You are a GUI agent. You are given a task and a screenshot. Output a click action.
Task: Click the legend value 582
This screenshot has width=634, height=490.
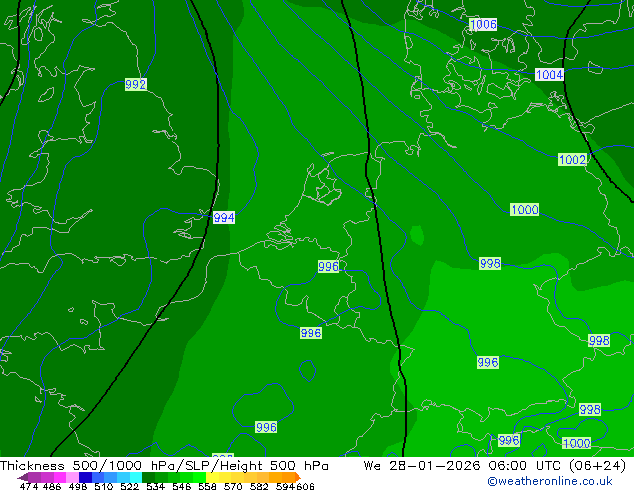pyautogui.click(x=259, y=486)
